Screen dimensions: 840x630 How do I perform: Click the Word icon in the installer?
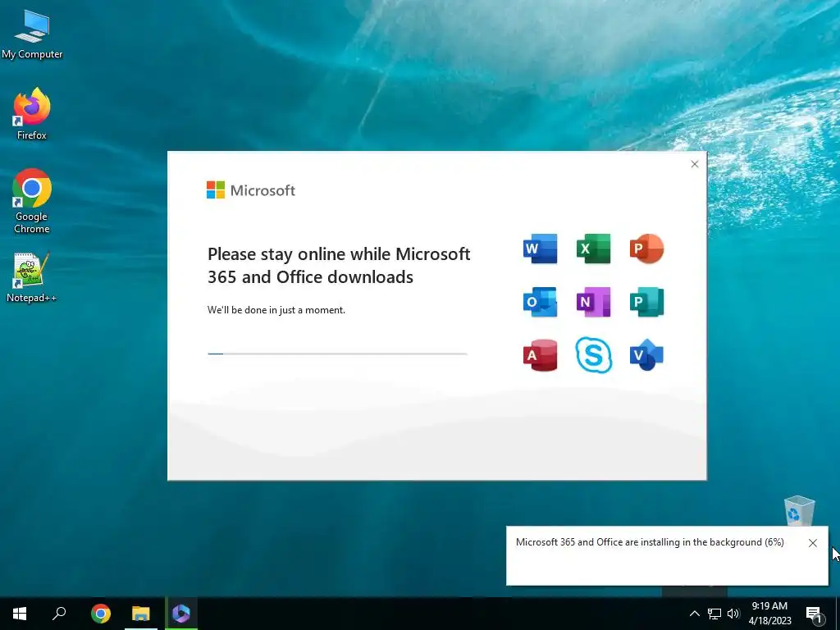[x=540, y=249]
